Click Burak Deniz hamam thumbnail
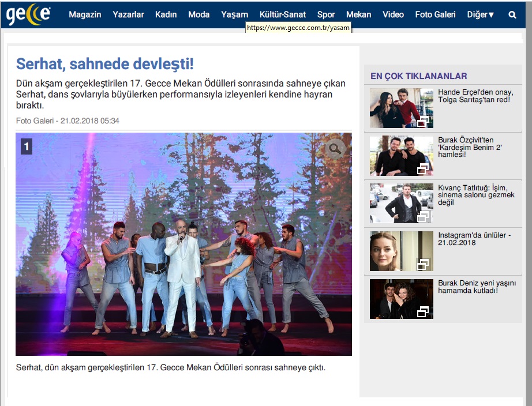Screen dimensions: 532x406 click(x=402, y=299)
